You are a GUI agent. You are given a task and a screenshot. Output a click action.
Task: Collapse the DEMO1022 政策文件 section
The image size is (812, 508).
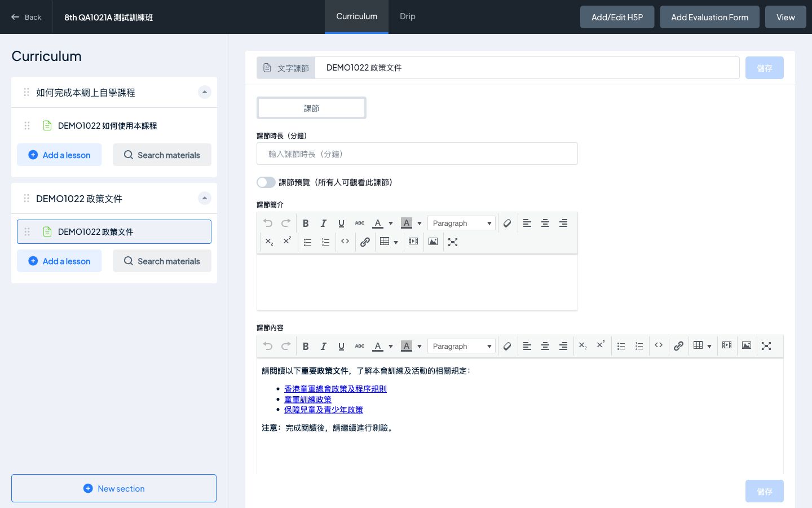tap(205, 198)
